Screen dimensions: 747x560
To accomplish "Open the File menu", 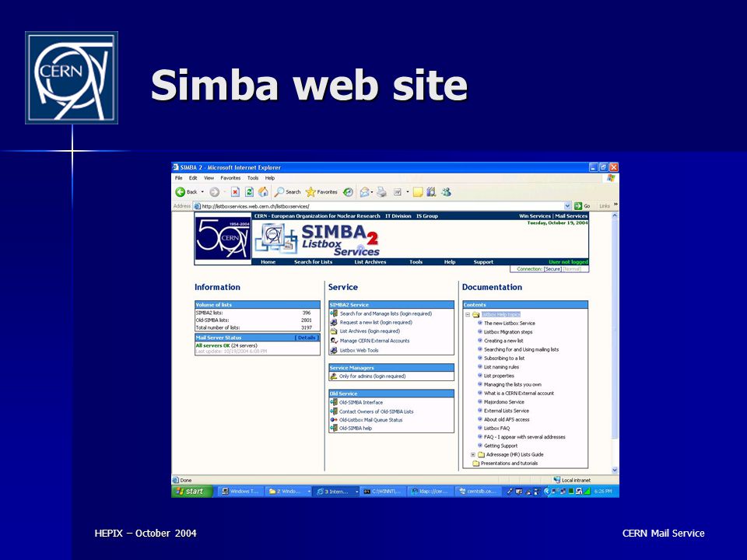I will coord(179,178).
